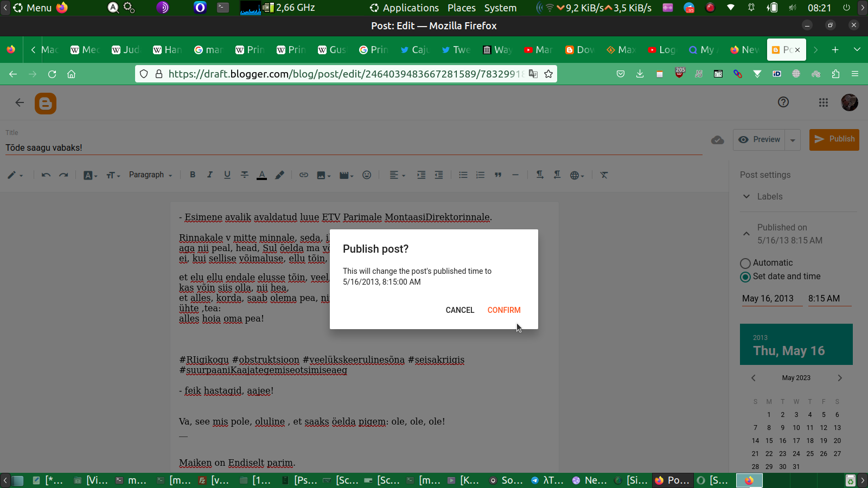Edit the 8:15 AM time field
The image size is (868, 488).
(x=829, y=299)
